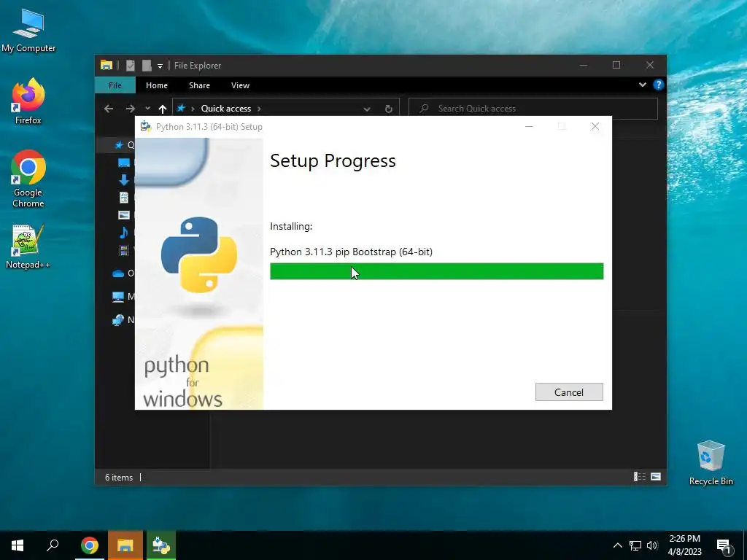The width and height of the screenshot is (747, 560).
Task: Open the volume tray icon
Action: [652, 545]
